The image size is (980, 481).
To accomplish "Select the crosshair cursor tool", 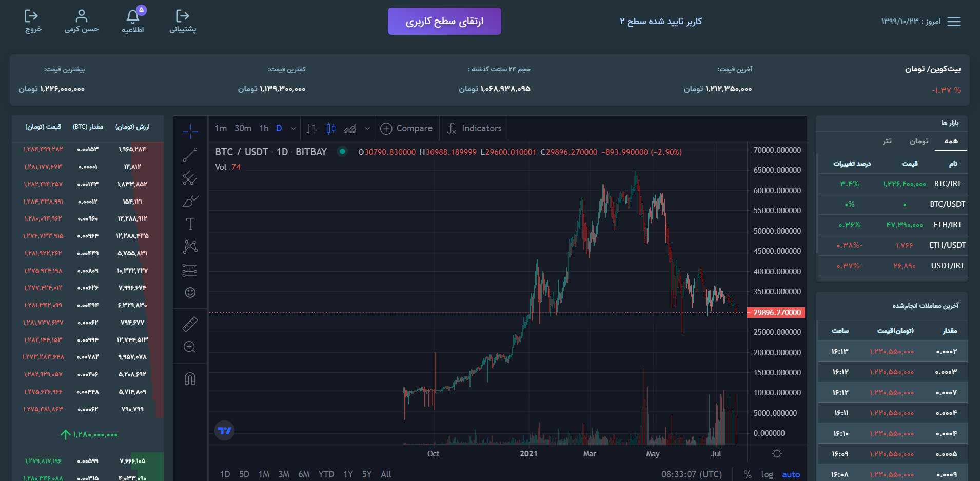I will 190,131.
